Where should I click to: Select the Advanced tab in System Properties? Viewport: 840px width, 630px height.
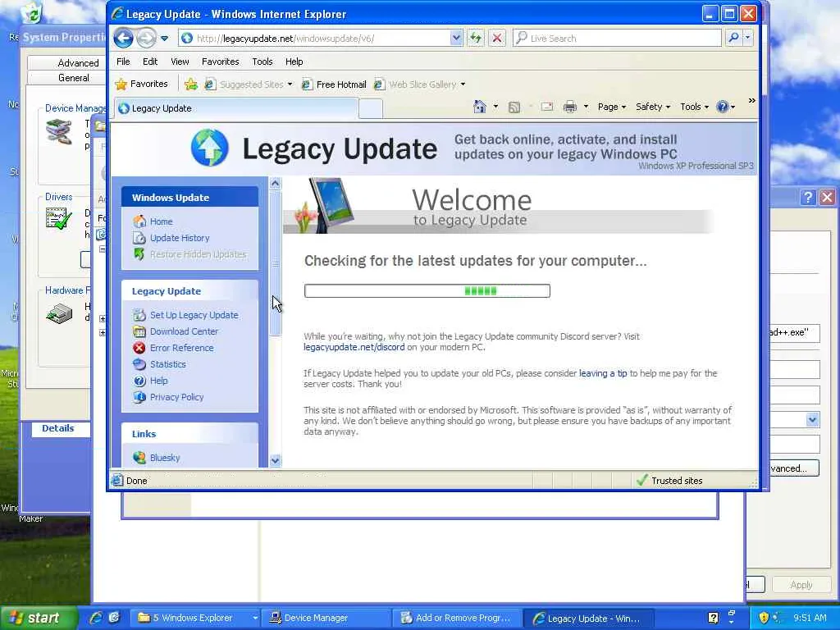click(78, 62)
